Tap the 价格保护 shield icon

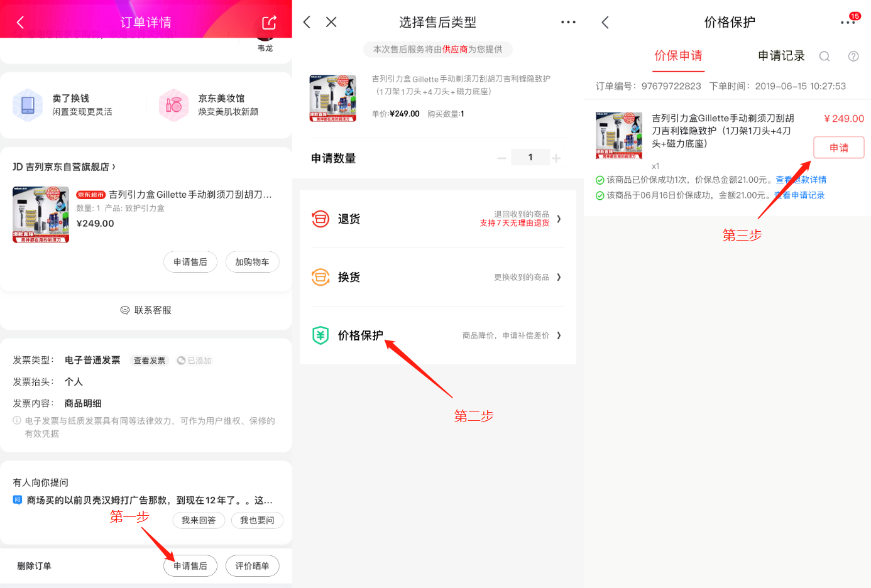pyautogui.click(x=320, y=335)
